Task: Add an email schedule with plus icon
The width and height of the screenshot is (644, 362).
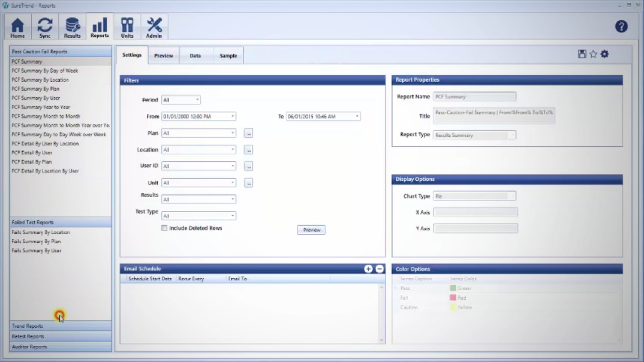Action: click(x=368, y=269)
